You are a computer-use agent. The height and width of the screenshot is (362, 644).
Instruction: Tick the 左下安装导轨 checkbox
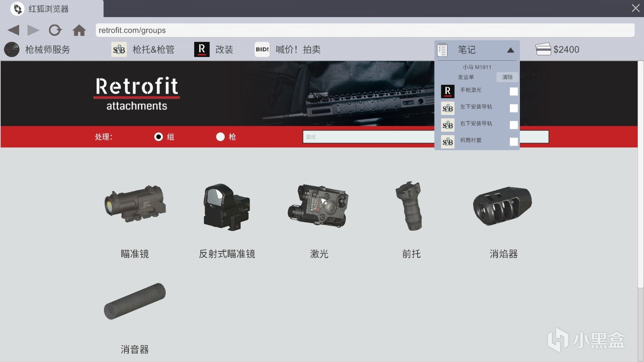point(514,108)
